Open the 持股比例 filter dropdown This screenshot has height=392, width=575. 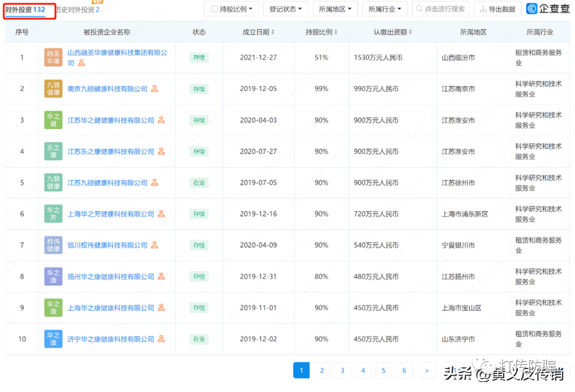pos(232,9)
